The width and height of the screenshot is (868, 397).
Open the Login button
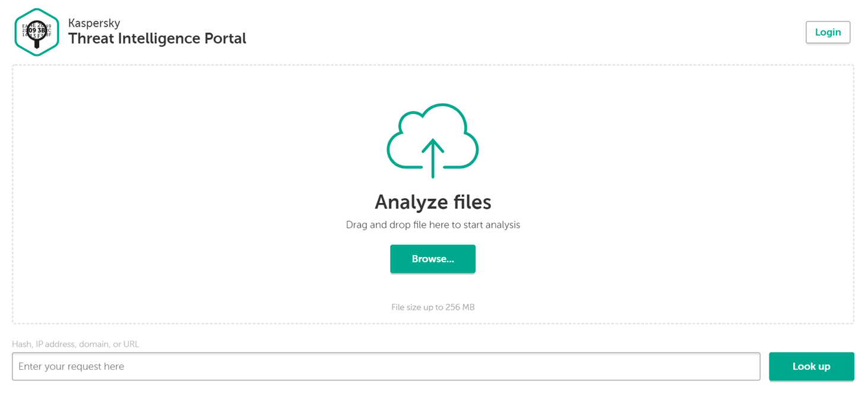pos(828,32)
